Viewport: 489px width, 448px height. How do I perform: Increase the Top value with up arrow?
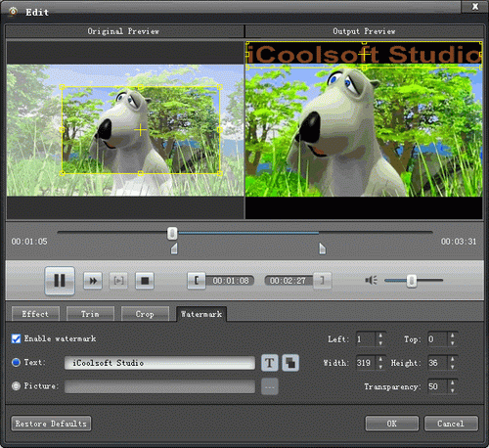452,336
